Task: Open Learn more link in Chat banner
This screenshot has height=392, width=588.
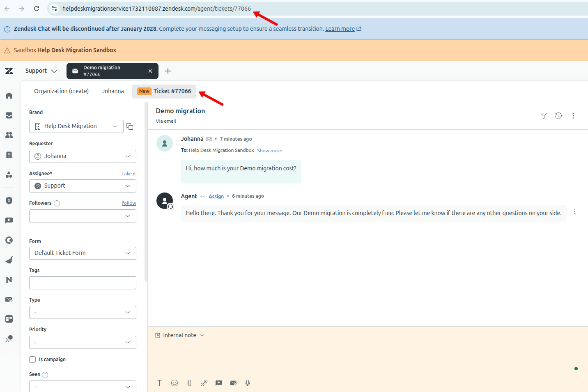Action: pyautogui.click(x=343, y=29)
